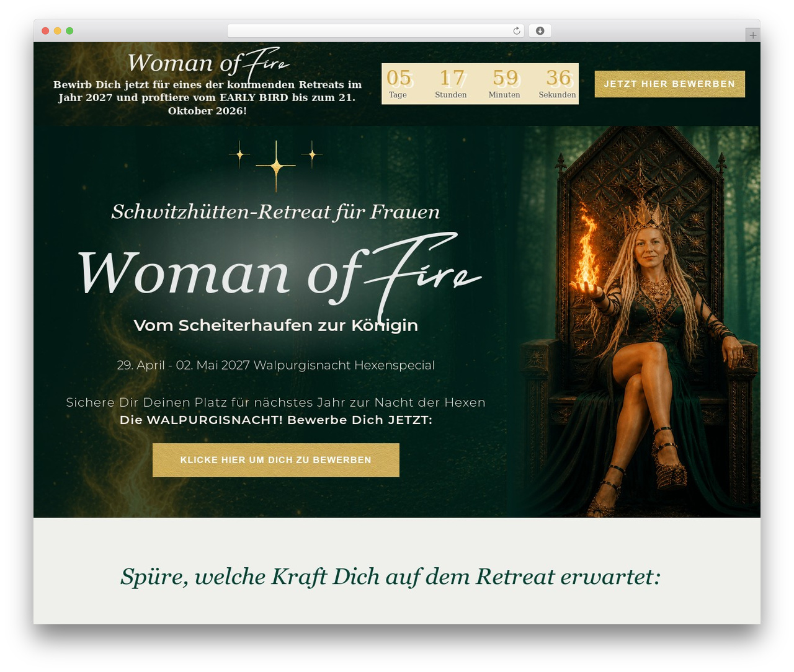Click the subtitle Vom Scheiterhaufen zur Königin
The width and height of the screenshot is (794, 672).
click(x=276, y=325)
